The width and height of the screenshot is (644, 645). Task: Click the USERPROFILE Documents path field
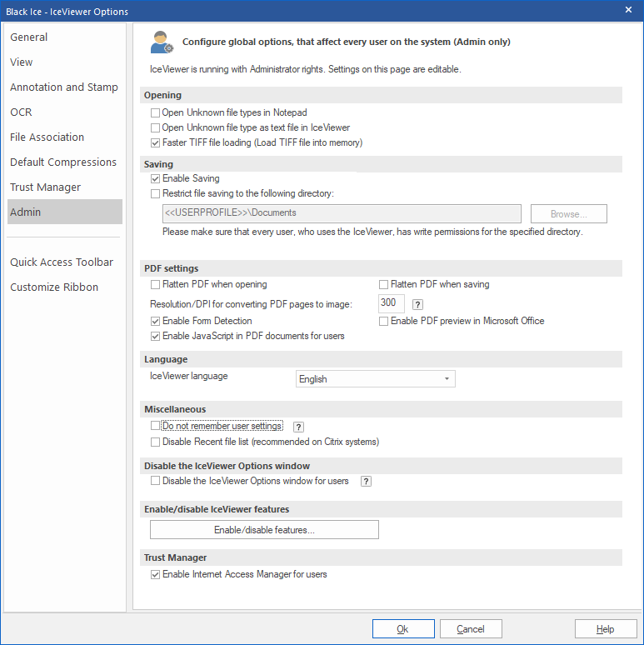[x=342, y=213]
